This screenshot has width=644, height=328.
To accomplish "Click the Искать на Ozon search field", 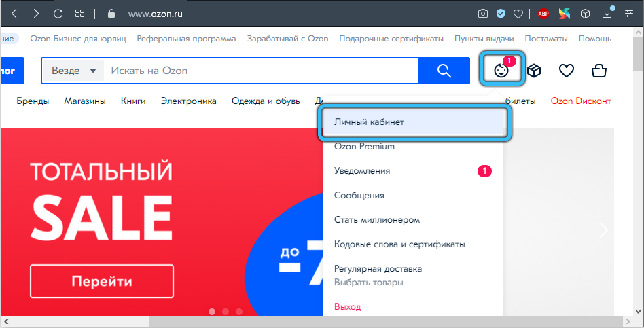I will point(262,71).
